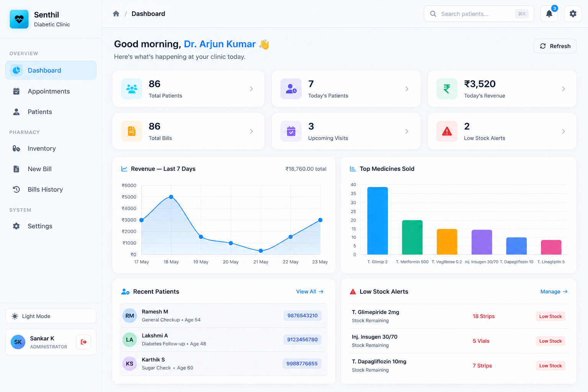Screen dimensions: 588x392
Task: Expand the Today's Patients card chevron
Action: coord(407,89)
